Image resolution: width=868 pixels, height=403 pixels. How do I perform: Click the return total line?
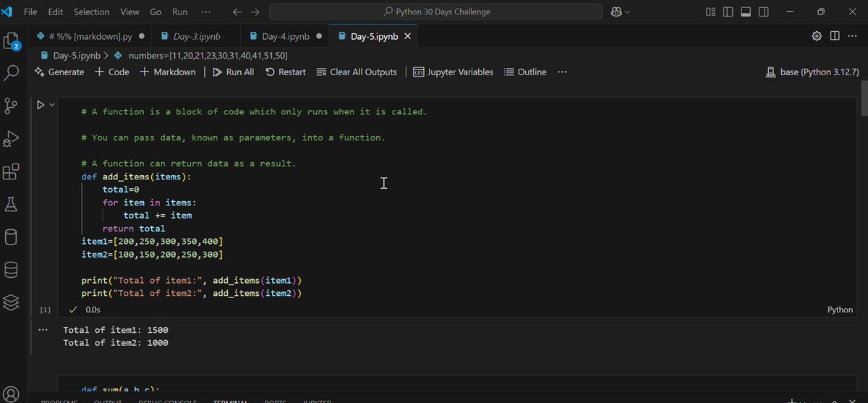(x=134, y=229)
